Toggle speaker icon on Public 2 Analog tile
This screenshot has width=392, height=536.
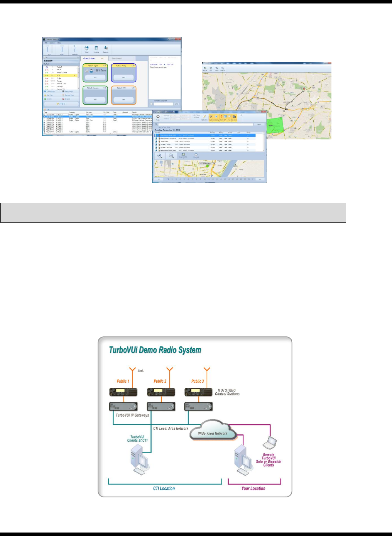[x=133, y=65]
